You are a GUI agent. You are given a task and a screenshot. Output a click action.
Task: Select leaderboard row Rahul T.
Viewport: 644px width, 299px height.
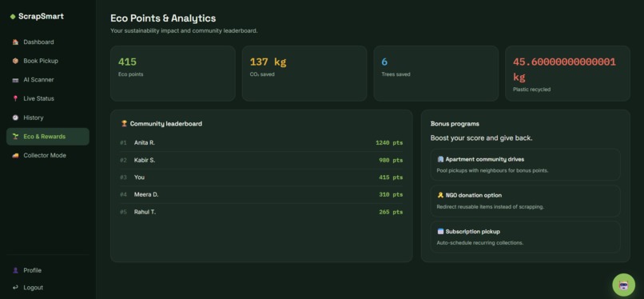261,212
